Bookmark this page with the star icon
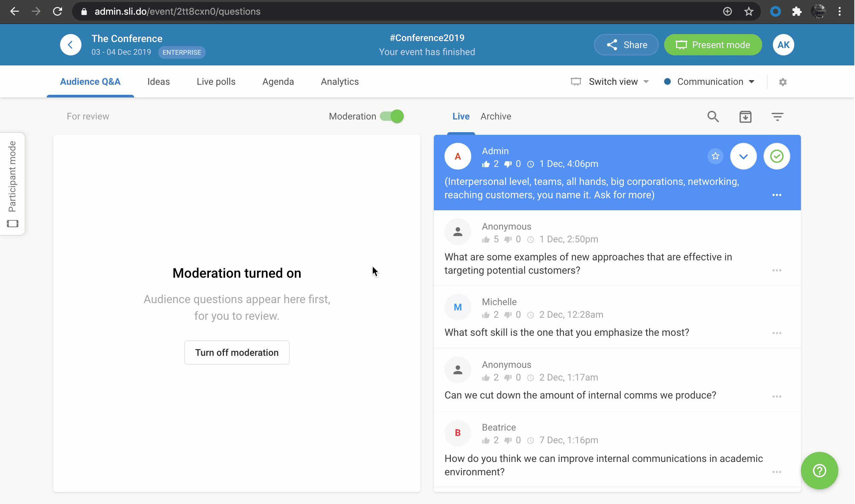Viewport: 855px width, 504px height. [749, 12]
